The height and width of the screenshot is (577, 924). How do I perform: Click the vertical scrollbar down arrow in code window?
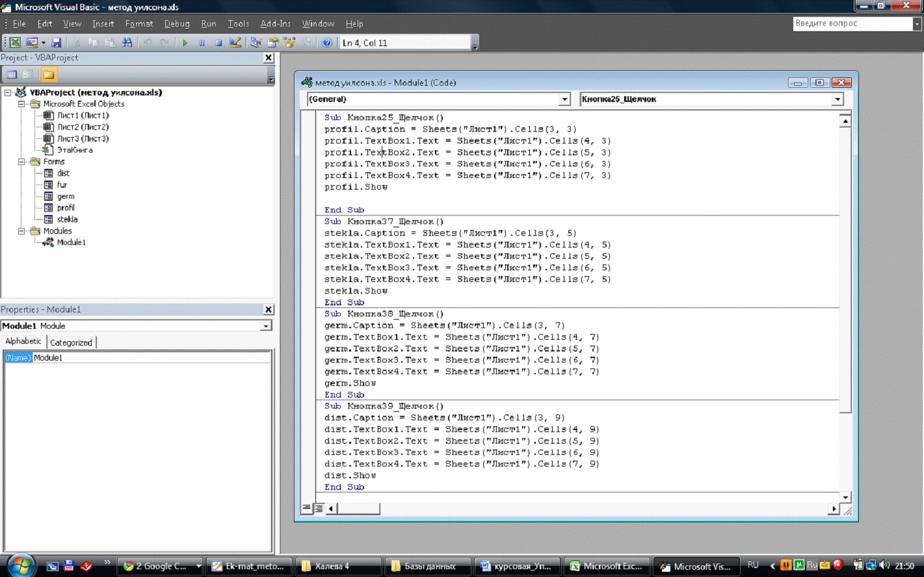pyautogui.click(x=845, y=497)
